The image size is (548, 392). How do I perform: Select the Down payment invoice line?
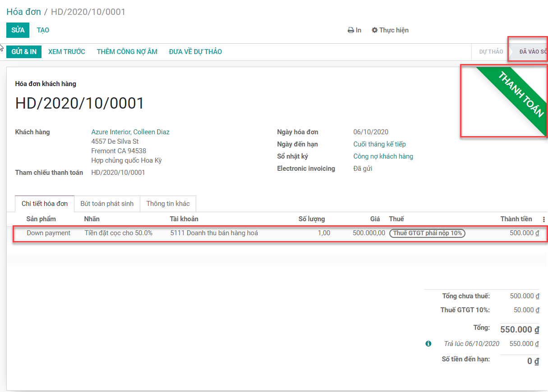[x=48, y=233]
